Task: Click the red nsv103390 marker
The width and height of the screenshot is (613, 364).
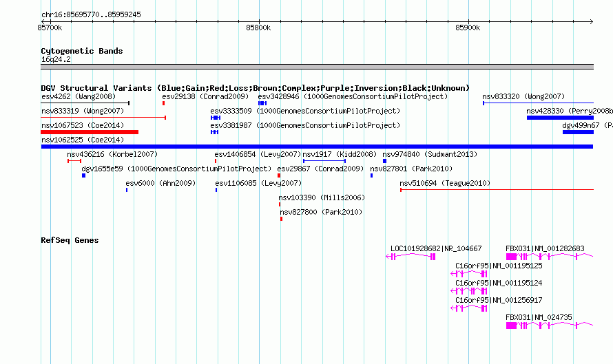Action: point(280,204)
